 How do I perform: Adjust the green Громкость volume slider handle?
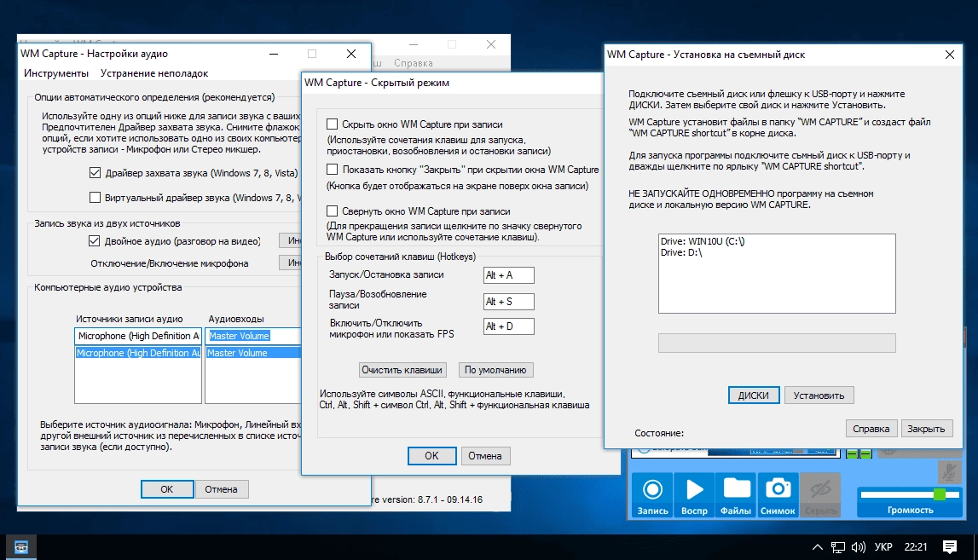(x=940, y=494)
